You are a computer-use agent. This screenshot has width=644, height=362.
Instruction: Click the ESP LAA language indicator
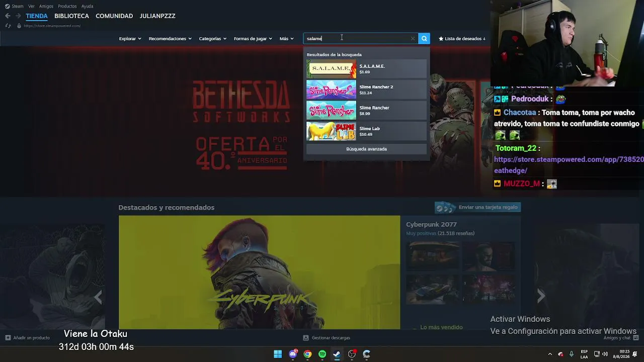584,354
